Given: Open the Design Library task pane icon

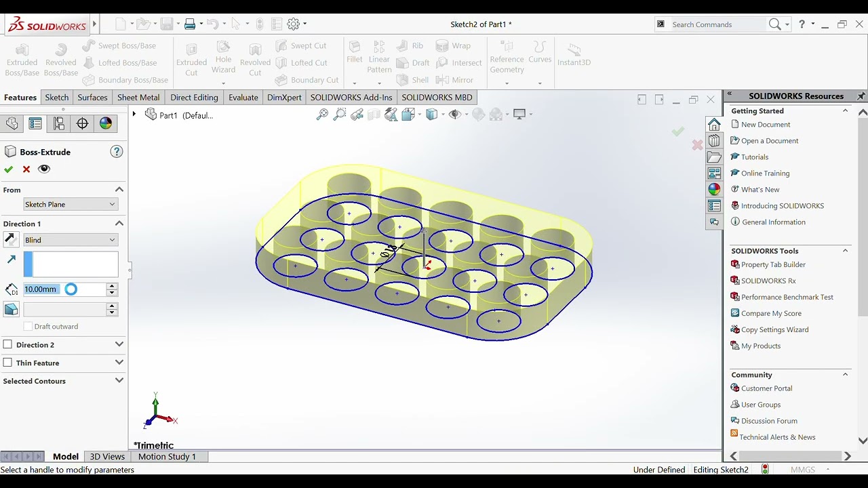Looking at the screenshot, I should 714,141.
